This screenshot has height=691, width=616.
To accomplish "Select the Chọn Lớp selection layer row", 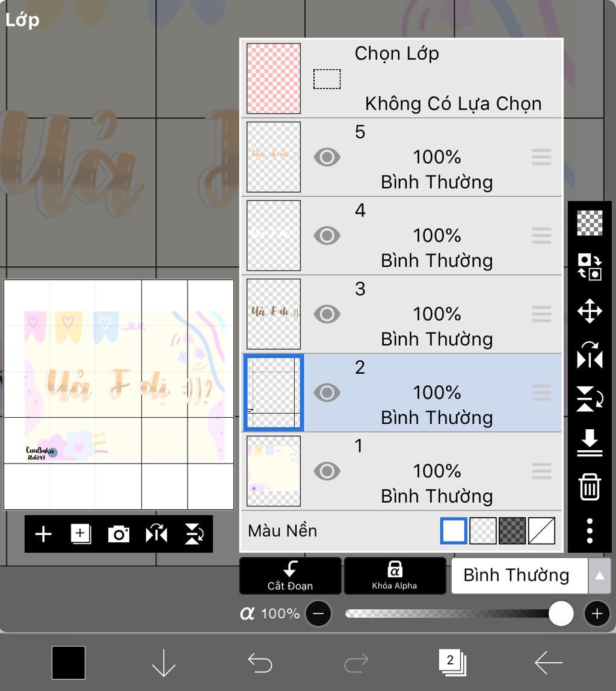I will 402,78.
